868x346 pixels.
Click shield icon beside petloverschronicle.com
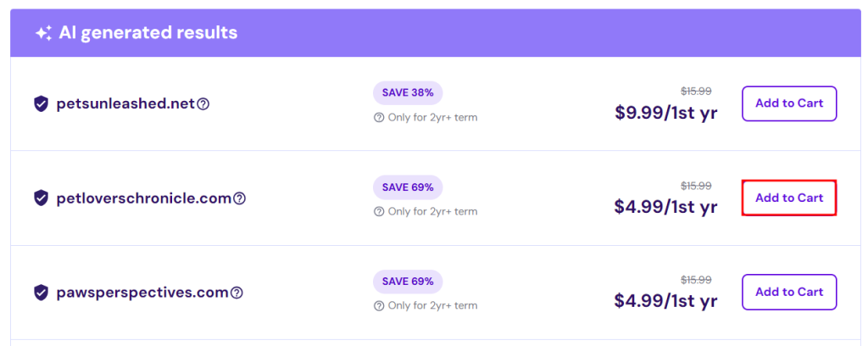point(41,198)
